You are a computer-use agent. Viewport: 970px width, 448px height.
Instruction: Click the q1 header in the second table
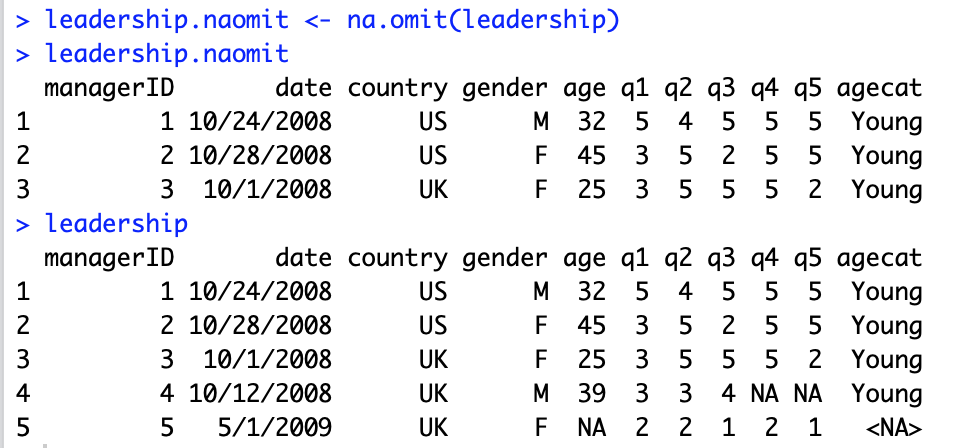pos(635,259)
